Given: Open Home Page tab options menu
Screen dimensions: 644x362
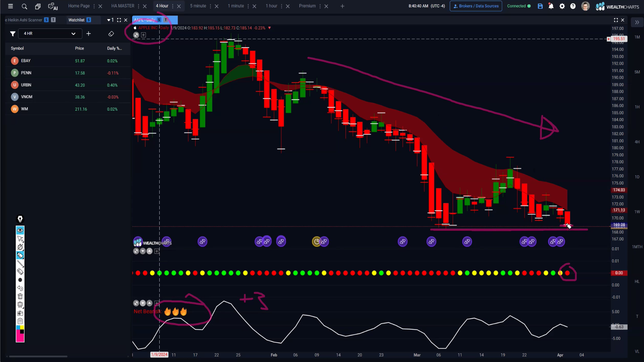Looking at the screenshot, I should (94, 6).
